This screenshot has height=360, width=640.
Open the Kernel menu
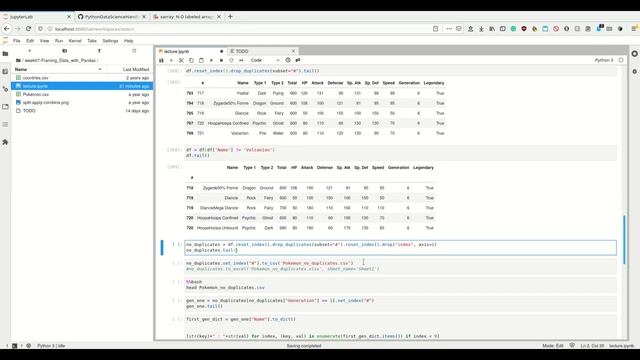(x=75, y=41)
